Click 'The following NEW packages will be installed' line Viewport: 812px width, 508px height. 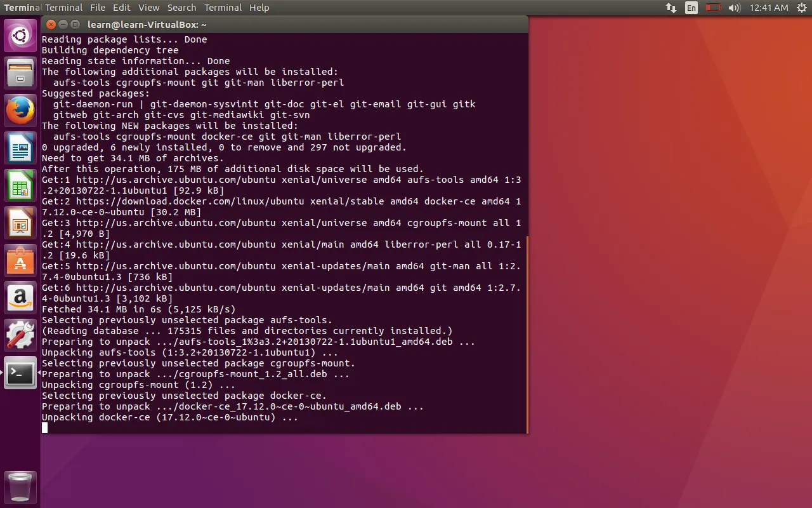click(170, 126)
